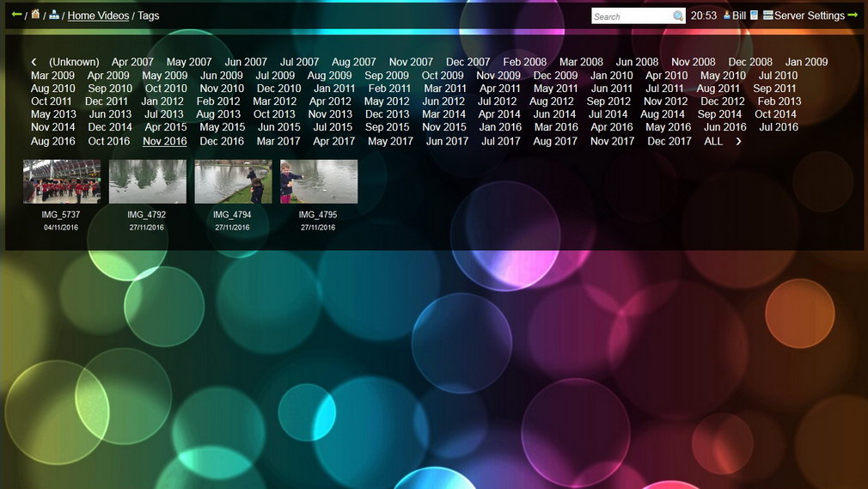Viewport: 868px width, 489px height.
Task: Click the green back arrow in breadcrumb
Action: point(16,15)
